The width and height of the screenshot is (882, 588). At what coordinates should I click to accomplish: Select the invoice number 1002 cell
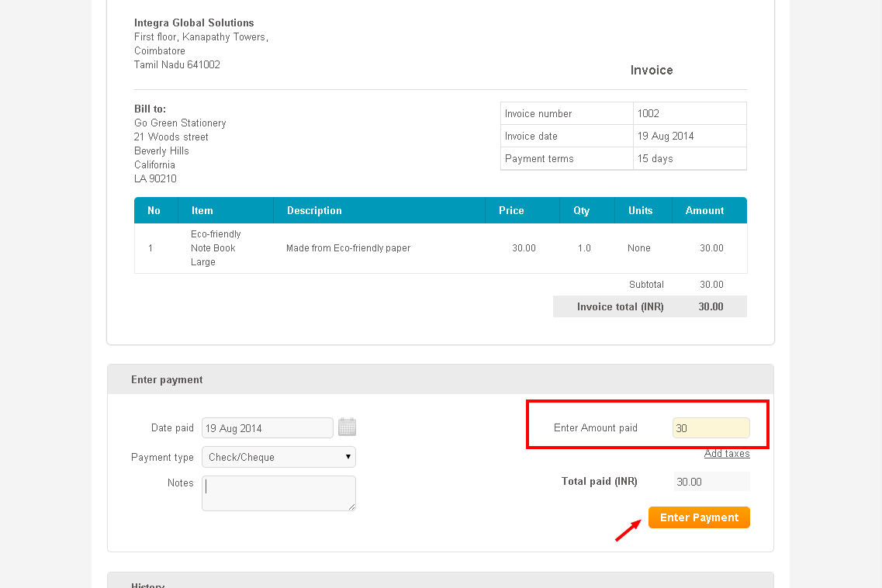click(690, 114)
